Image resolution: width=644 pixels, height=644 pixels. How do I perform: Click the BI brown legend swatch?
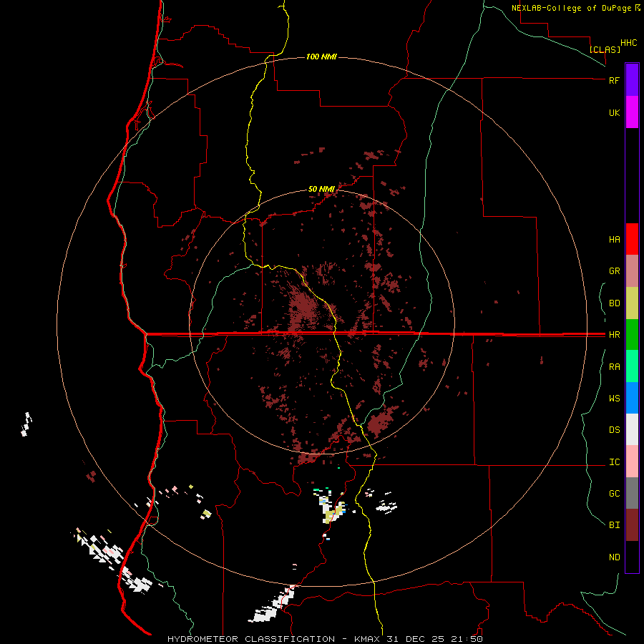click(632, 525)
